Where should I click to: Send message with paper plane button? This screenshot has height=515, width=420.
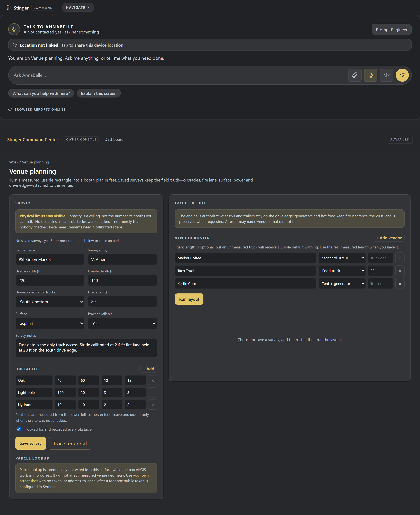402,75
